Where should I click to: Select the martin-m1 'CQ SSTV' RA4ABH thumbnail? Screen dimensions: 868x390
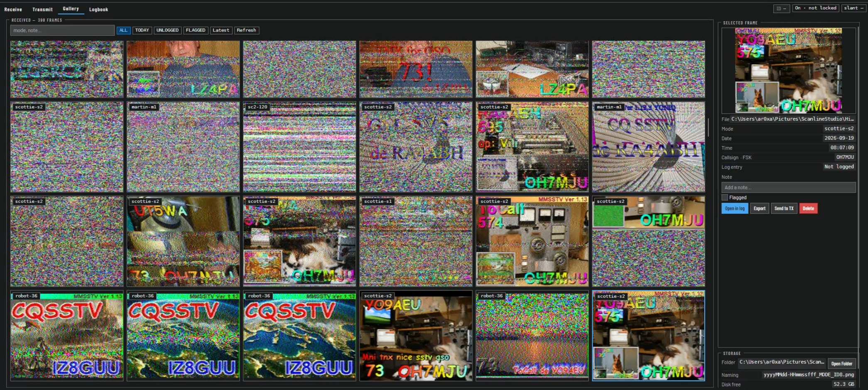point(648,147)
